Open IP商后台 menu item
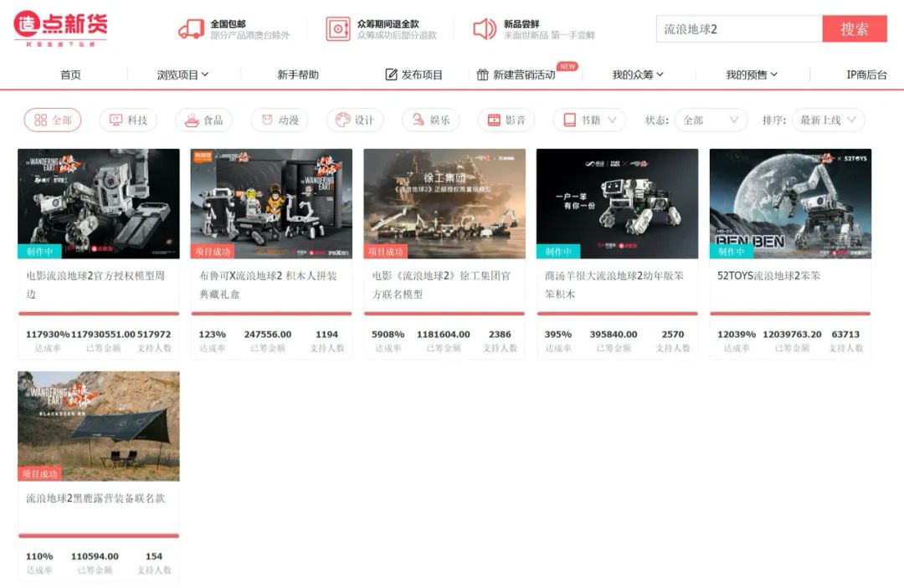The height and width of the screenshot is (588, 904). (866, 74)
